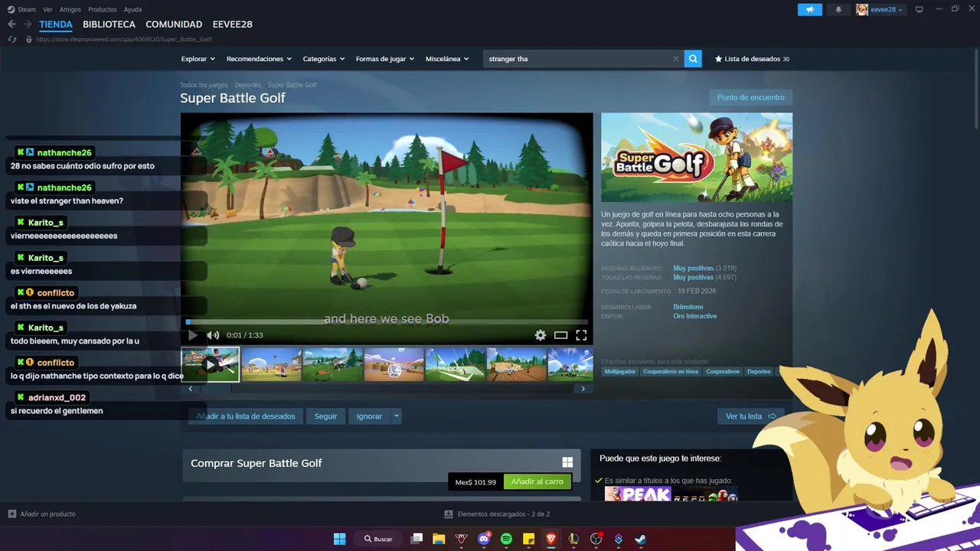
Task: Open Discord from the taskbar
Action: coord(484,539)
